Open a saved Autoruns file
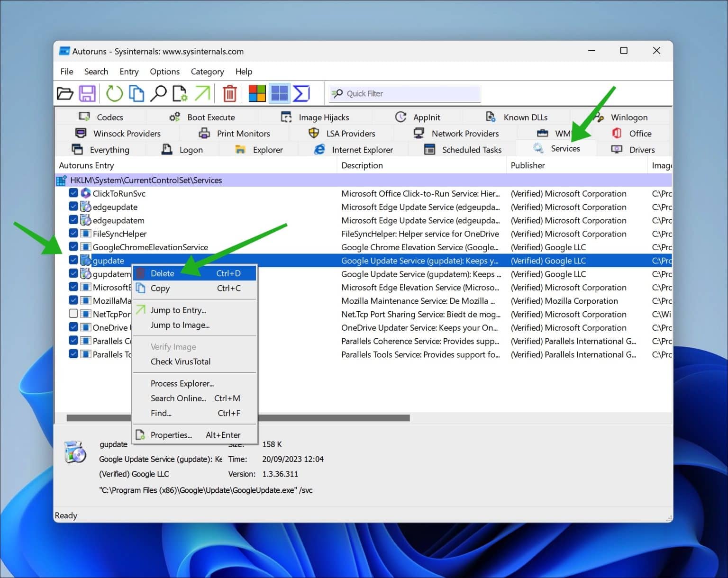The width and height of the screenshot is (728, 578). pyautogui.click(x=65, y=93)
